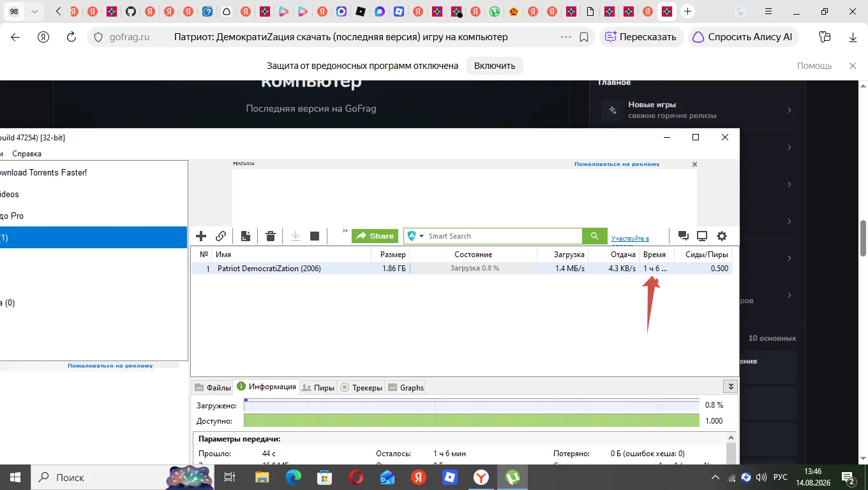Viewport: 868px width, 490px height.
Task: Open the Yandex home button next to back
Action: click(43, 37)
